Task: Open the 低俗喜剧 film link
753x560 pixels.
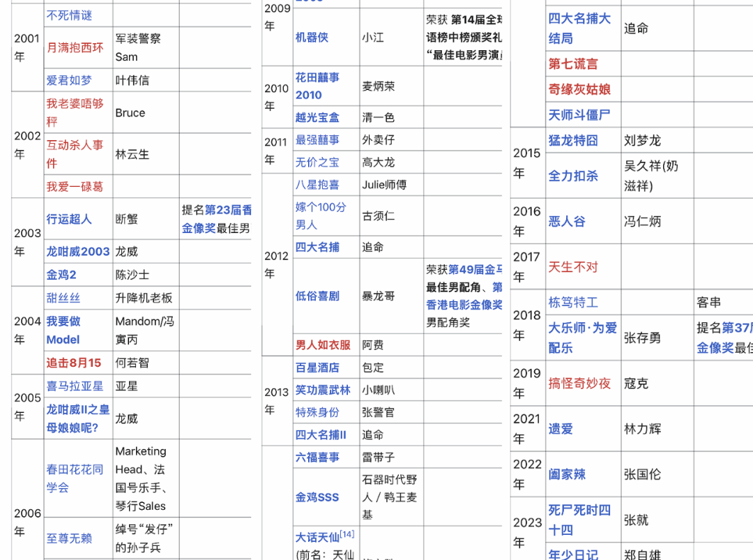Action: click(x=317, y=296)
